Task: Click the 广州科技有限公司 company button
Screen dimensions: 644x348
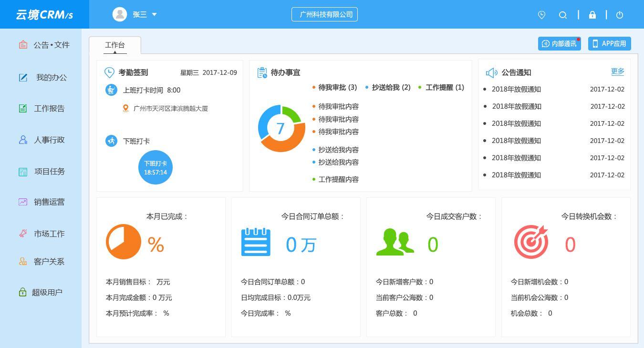Action: (324, 14)
